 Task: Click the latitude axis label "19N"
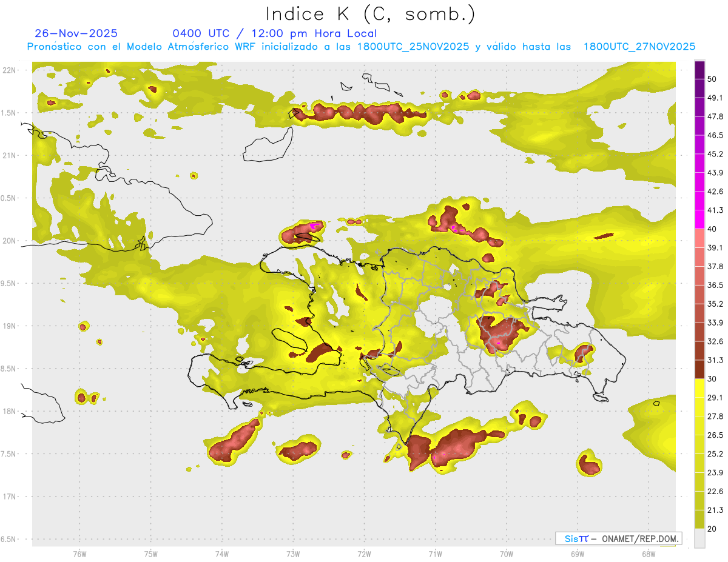(9, 326)
